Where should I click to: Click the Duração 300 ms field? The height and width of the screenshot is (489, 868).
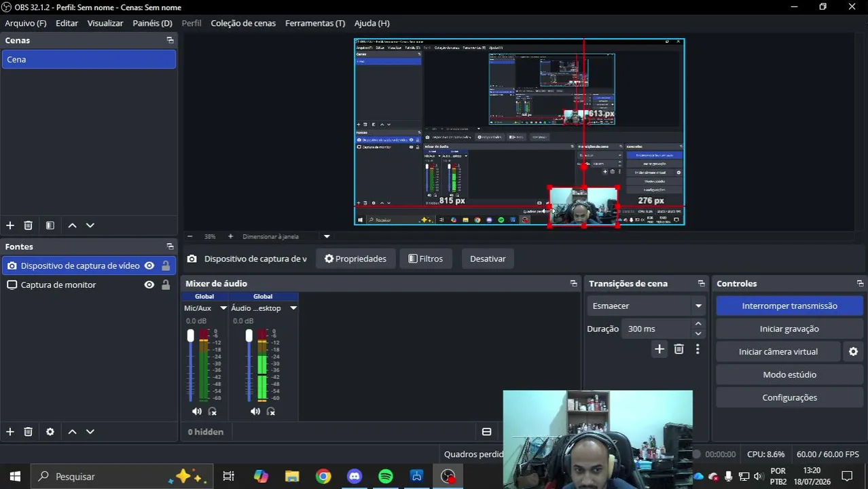click(x=657, y=329)
